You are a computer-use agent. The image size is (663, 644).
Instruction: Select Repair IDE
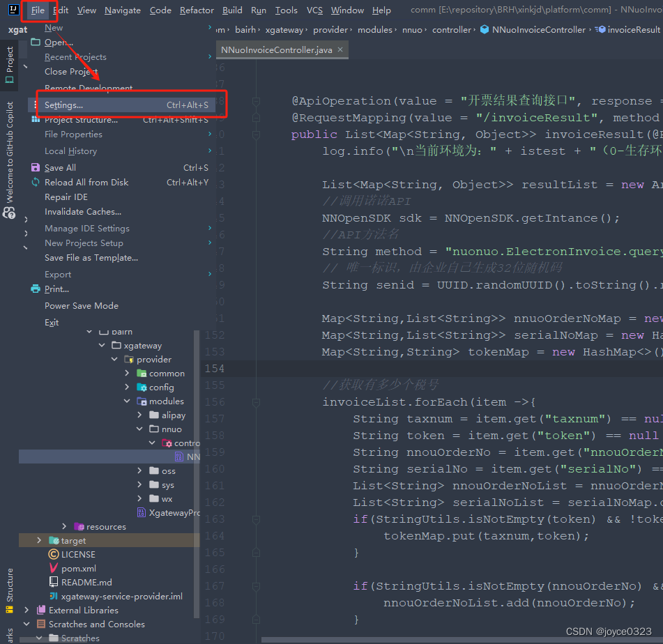click(66, 197)
